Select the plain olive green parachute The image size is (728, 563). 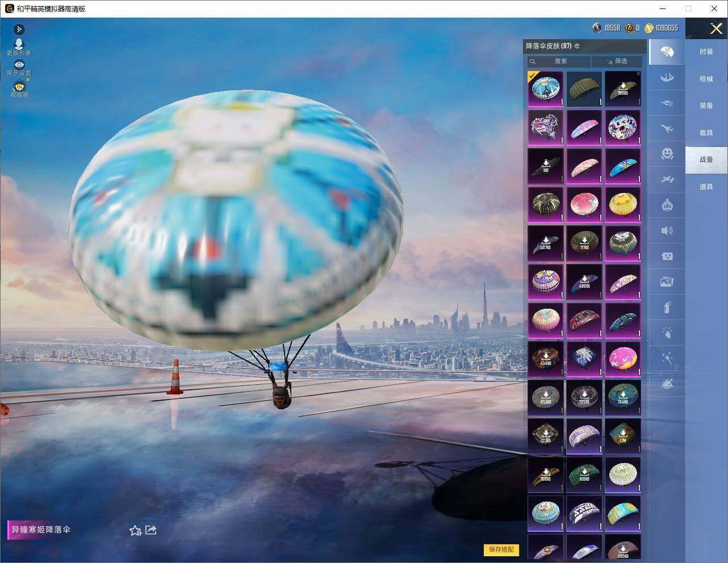tap(584, 89)
